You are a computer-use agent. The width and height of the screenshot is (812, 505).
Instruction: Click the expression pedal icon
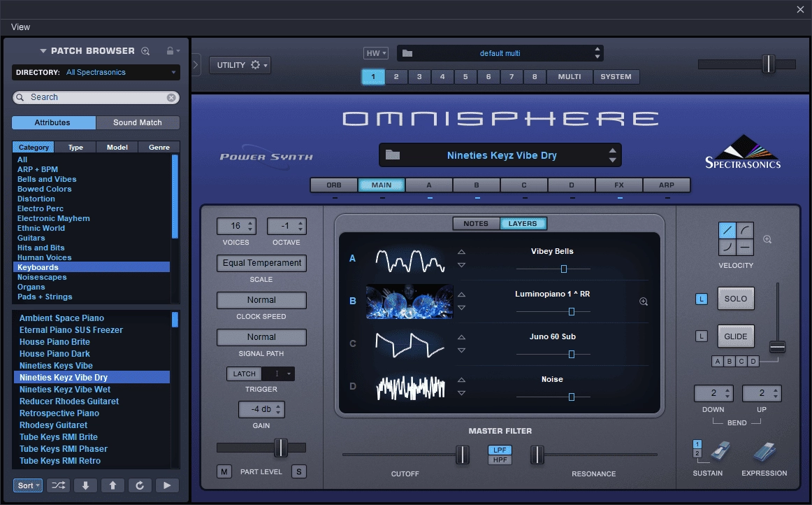[x=764, y=451]
